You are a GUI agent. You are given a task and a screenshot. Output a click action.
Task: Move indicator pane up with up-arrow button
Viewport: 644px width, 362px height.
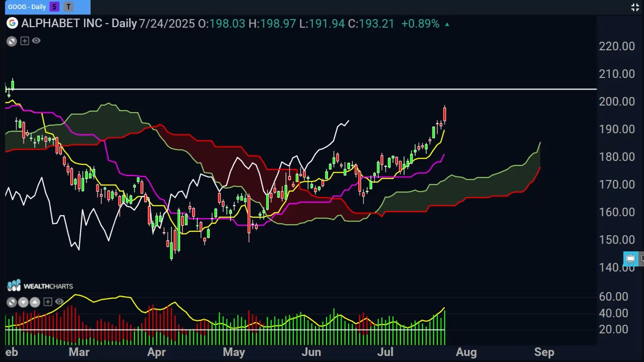[x=35, y=302]
